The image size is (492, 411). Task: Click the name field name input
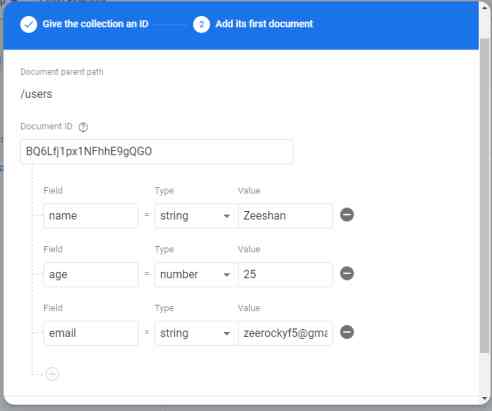click(x=91, y=216)
